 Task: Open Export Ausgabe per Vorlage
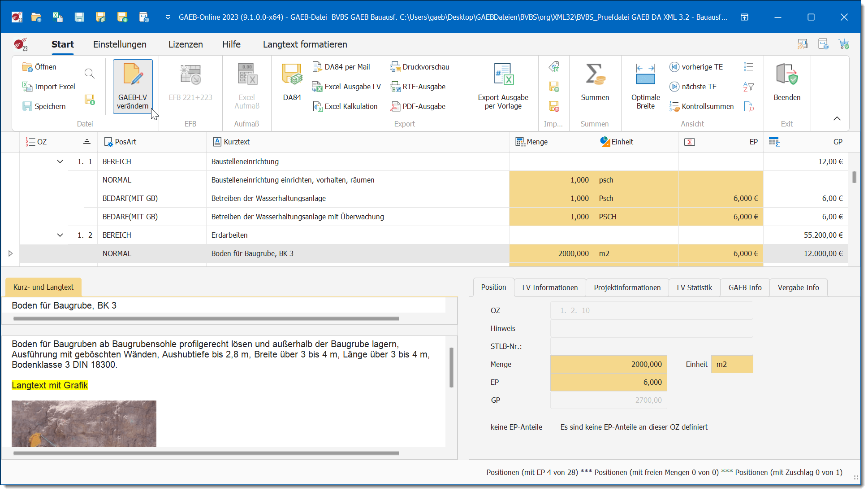tap(503, 75)
